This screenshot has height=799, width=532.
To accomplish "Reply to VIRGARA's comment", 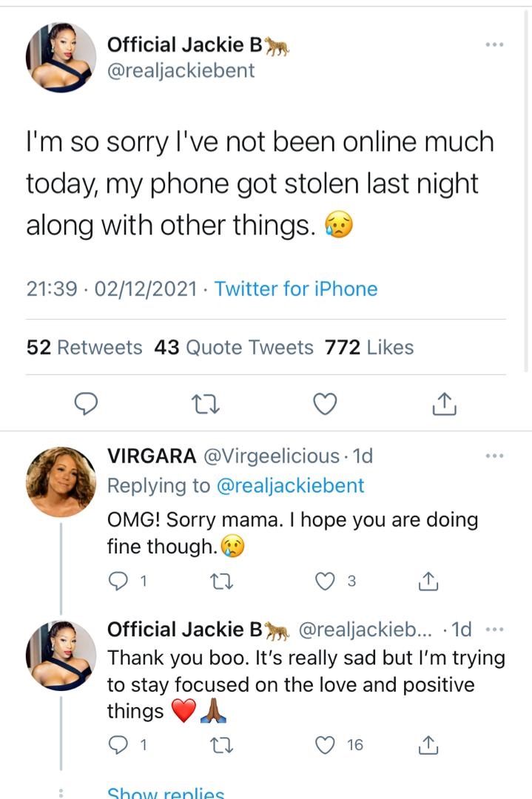I will [118, 581].
